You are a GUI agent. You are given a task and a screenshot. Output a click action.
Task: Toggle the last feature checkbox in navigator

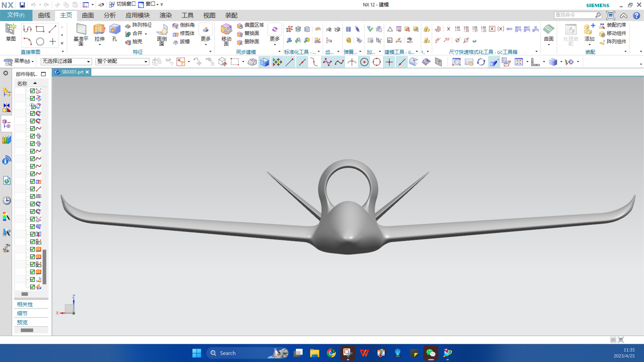coord(32,287)
